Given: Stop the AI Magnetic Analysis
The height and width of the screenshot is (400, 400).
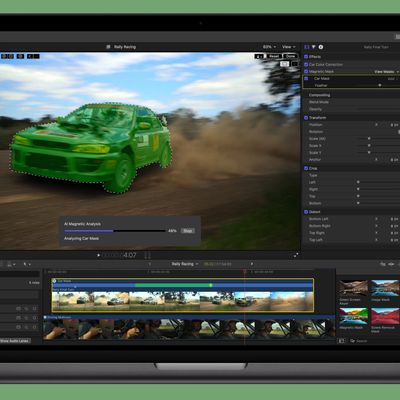Looking at the screenshot, I should (188, 231).
